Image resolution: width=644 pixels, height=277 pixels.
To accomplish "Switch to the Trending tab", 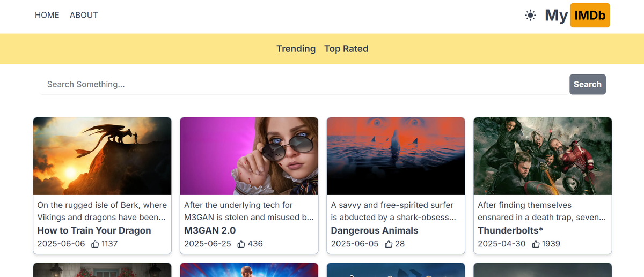I will 296,49.
